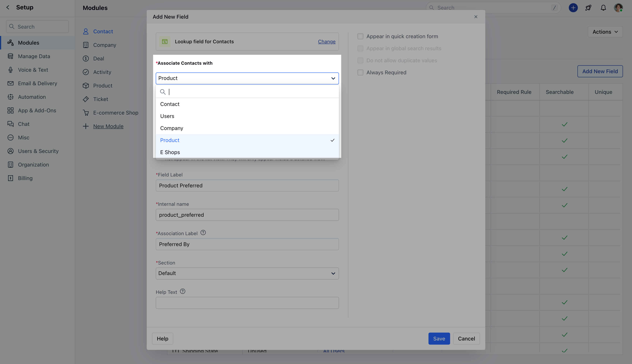The width and height of the screenshot is (632, 364).
Task: Choose Product from the dropdown list
Action: click(x=247, y=140)
